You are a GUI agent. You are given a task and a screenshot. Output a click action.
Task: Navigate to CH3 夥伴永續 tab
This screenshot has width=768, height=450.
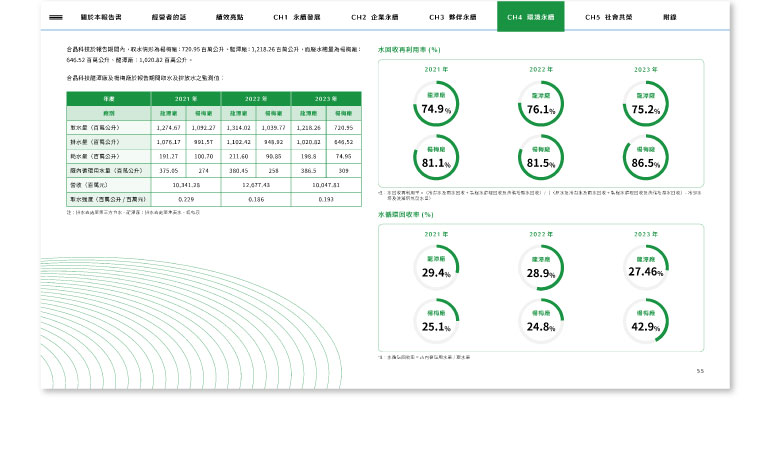pyautogui.click(x=452, y=17)
